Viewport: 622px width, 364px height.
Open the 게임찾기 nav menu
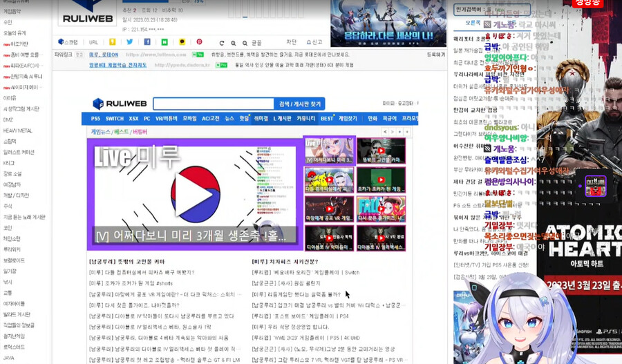coord(348,119)
